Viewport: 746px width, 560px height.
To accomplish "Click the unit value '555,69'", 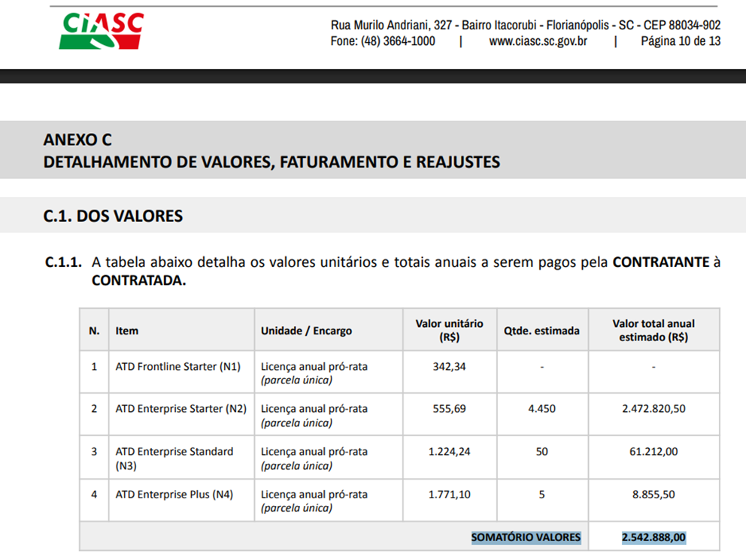I will pos(449,409).
